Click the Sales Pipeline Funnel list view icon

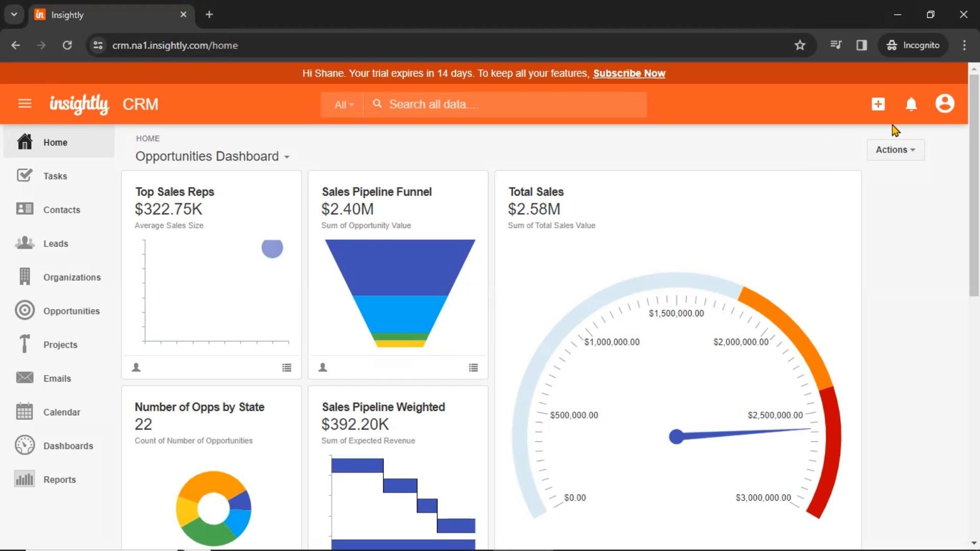point(473,367)
